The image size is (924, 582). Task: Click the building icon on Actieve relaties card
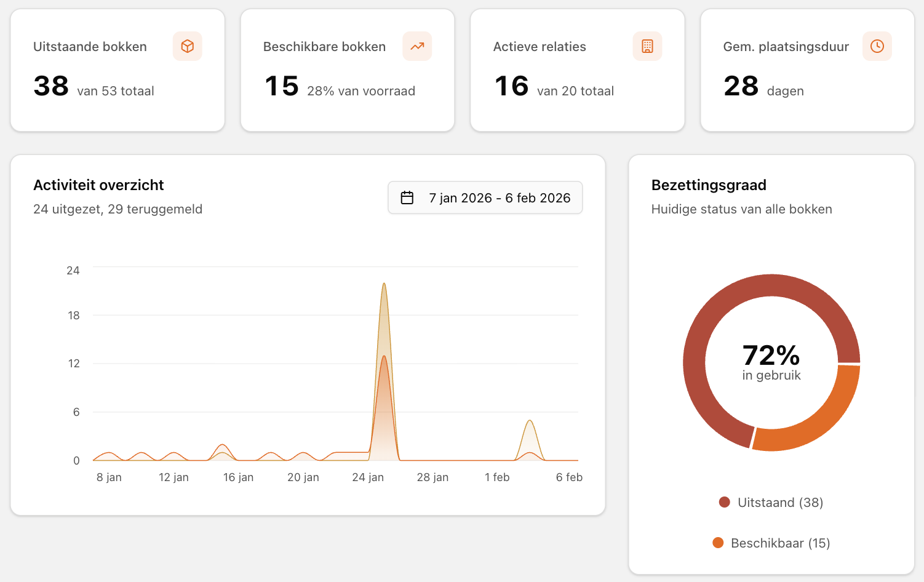647,46
